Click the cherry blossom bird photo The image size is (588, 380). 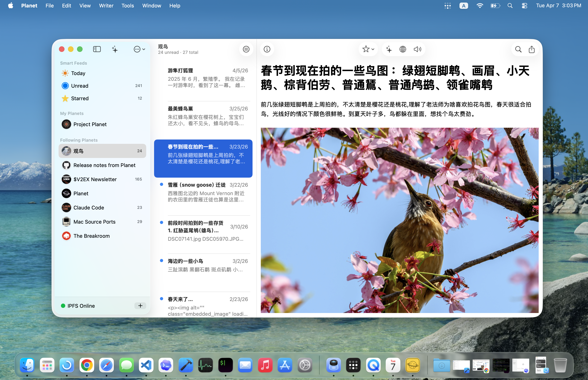(400, 220)
